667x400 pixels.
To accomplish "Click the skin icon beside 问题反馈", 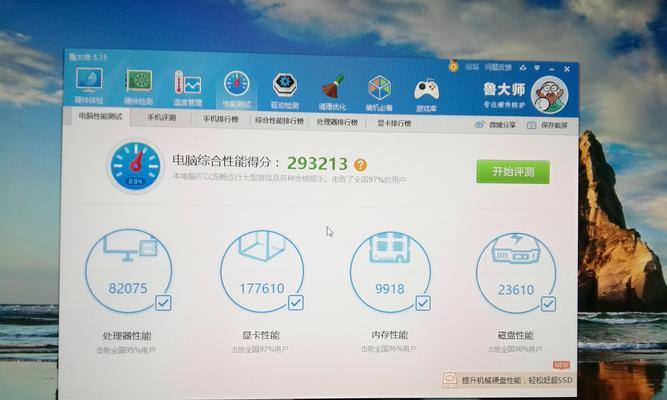I will [x=523, y=67].
